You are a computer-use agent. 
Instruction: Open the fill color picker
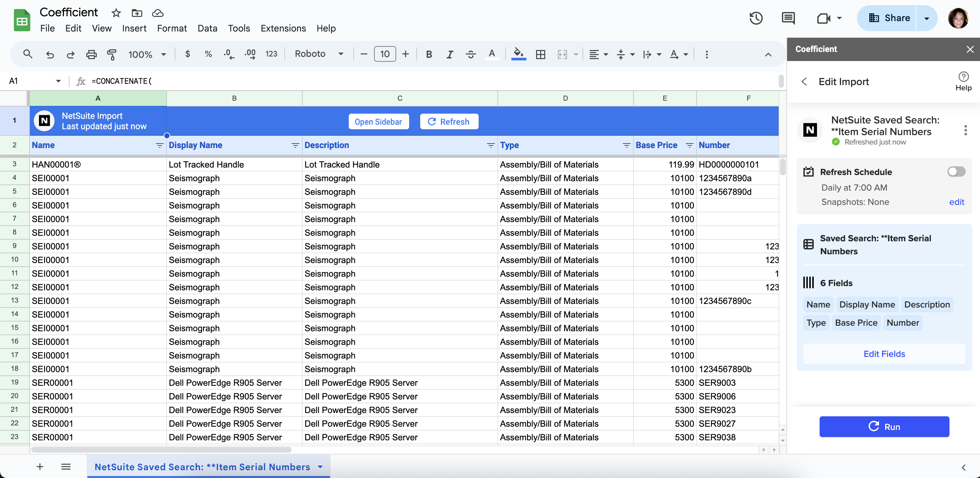(x=519, y=54)
